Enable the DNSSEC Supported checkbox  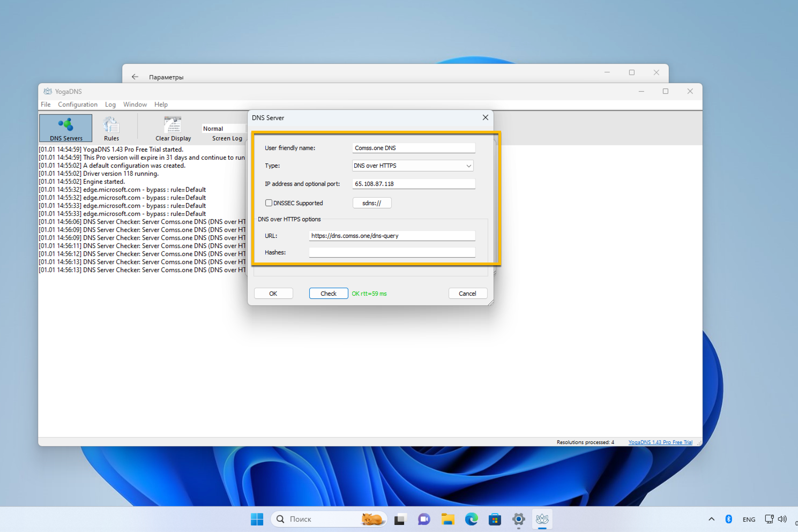tap(269, 203)
